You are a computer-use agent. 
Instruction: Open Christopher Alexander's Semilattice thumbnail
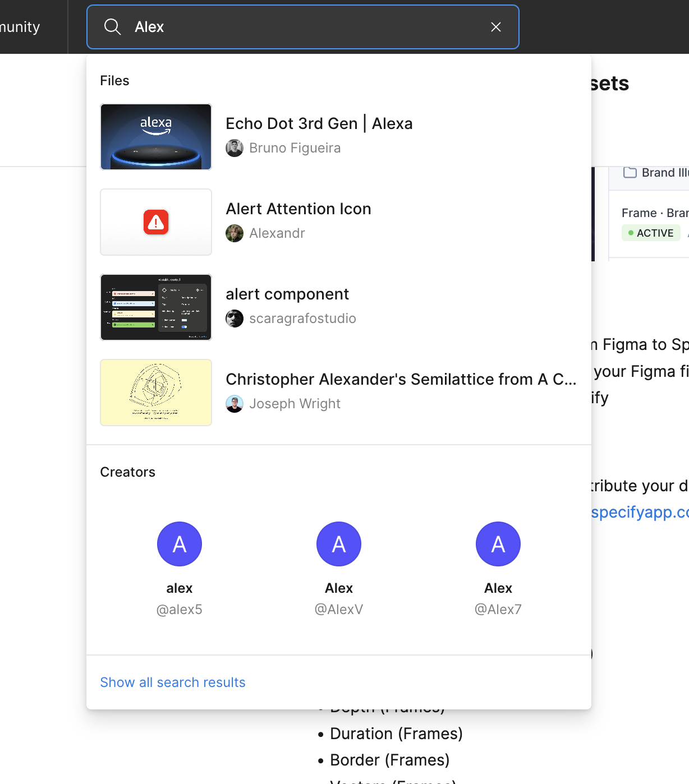pos(156,393)
